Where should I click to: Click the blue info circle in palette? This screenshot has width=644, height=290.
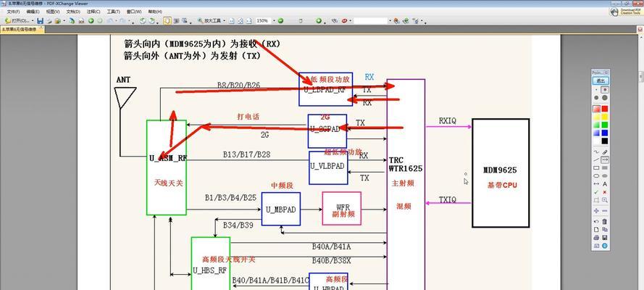[605, 246]
